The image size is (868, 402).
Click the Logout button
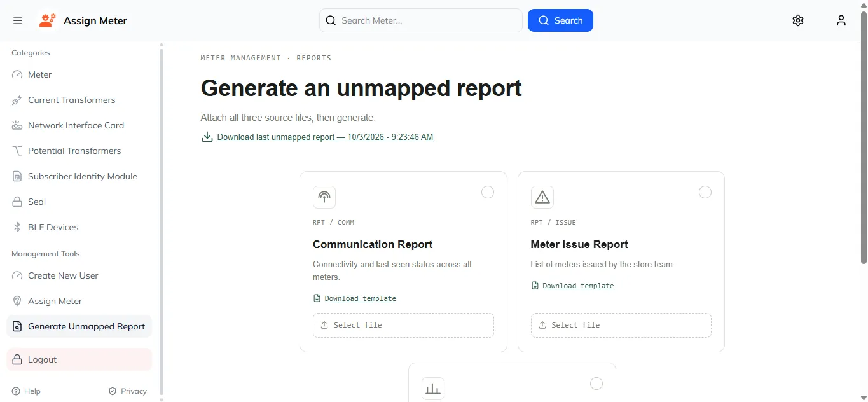click(79, 359)
